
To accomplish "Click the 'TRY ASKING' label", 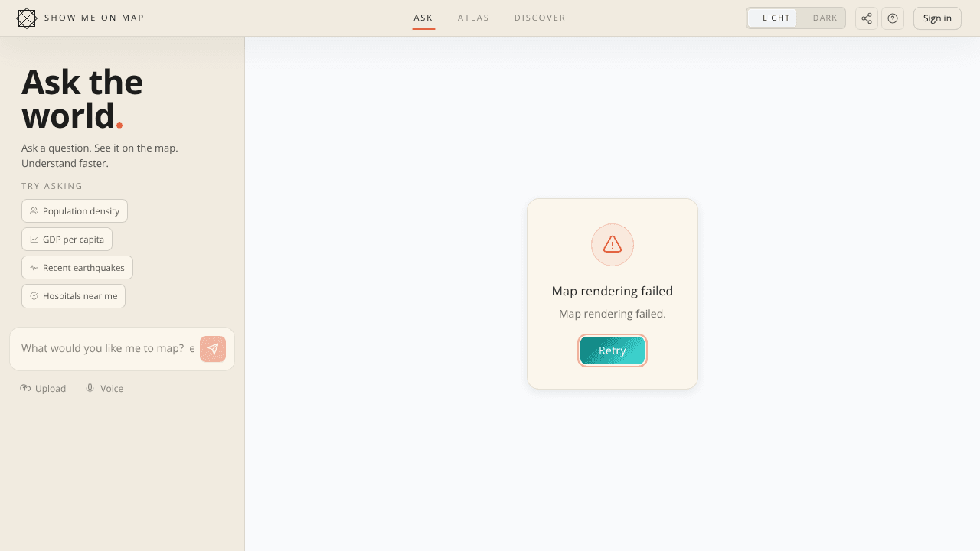I will tap(52, 186).
